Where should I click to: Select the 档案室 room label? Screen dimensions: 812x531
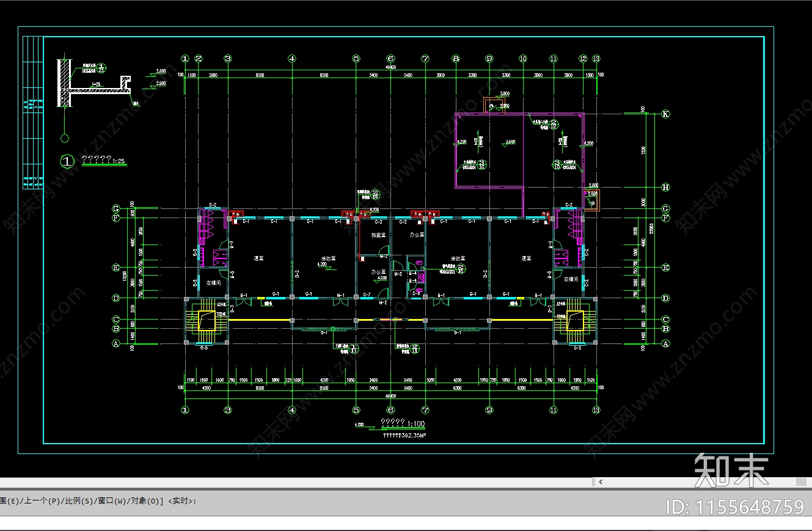click(x=378, y=235)
